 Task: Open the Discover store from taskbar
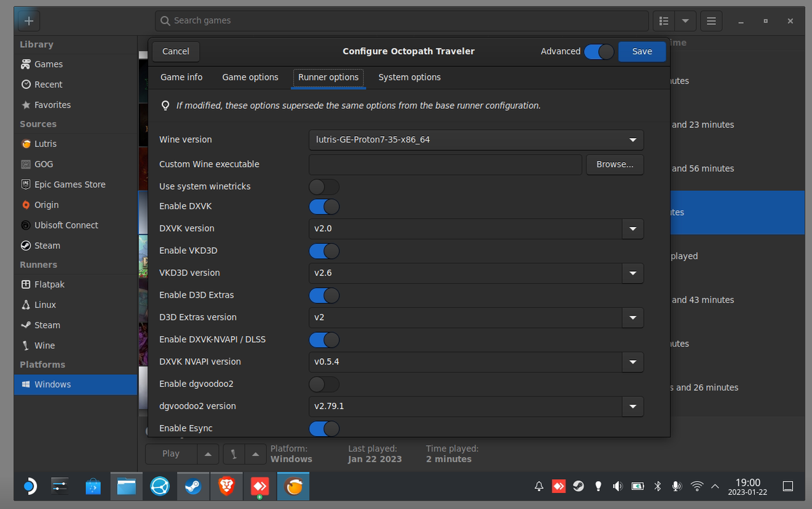coord(94,487)
